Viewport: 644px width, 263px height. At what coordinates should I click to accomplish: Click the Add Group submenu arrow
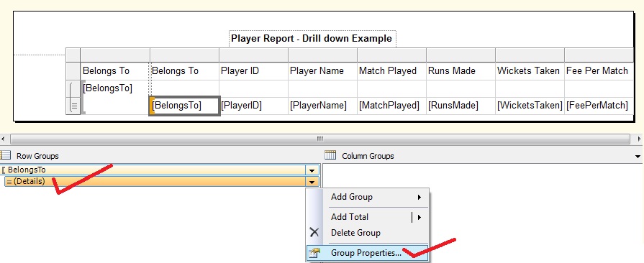coord(419,198)
